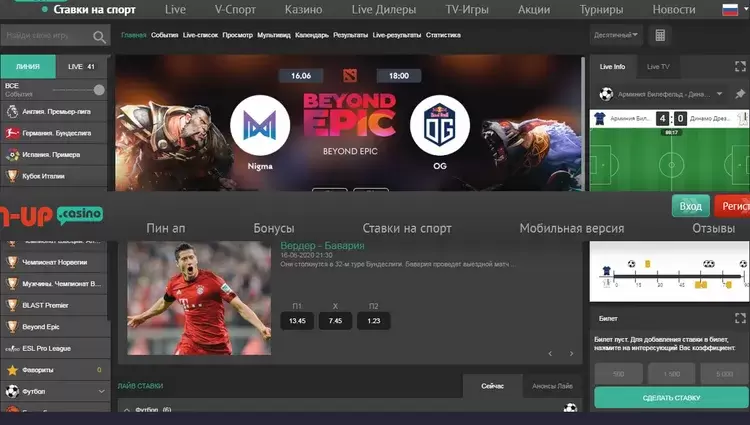Click ESL Pro League logo icon
Image resolution: width=750 pixels, height=425 pixels.
pyautogui.click(x=12, y=349)
